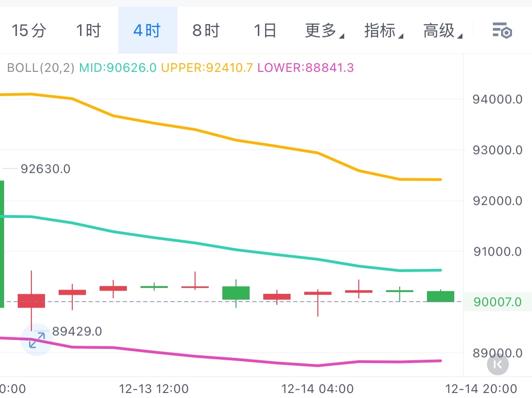Select the 1时 timeframe tab
532x398 pixels.
pos(88,31)
